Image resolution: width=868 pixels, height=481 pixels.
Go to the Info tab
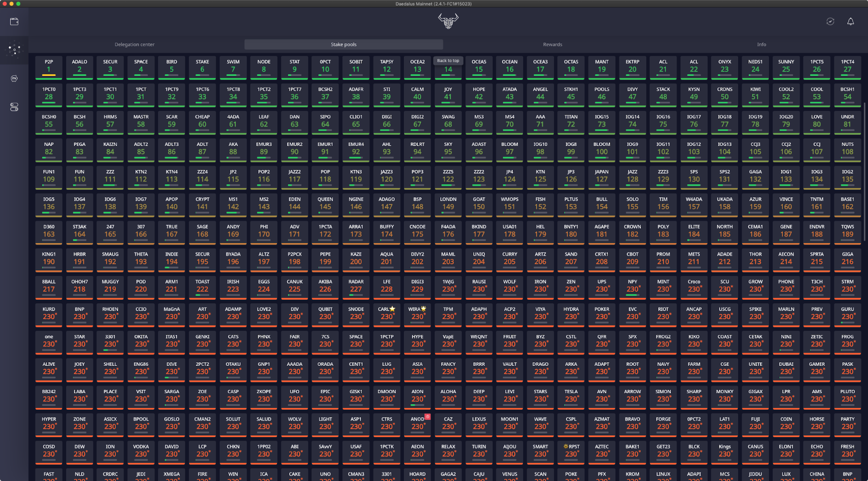tap(761, 44)
